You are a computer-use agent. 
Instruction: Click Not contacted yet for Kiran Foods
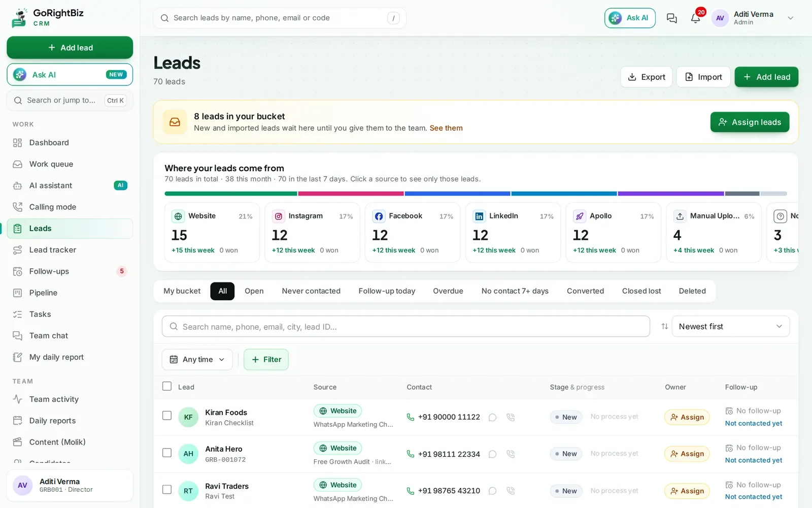754,423
